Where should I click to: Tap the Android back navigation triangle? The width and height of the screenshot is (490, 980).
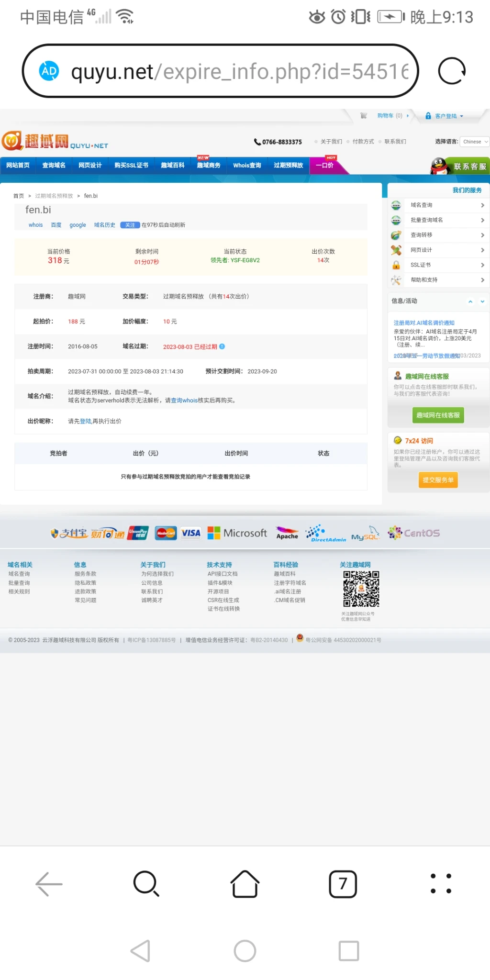(141, 951)
